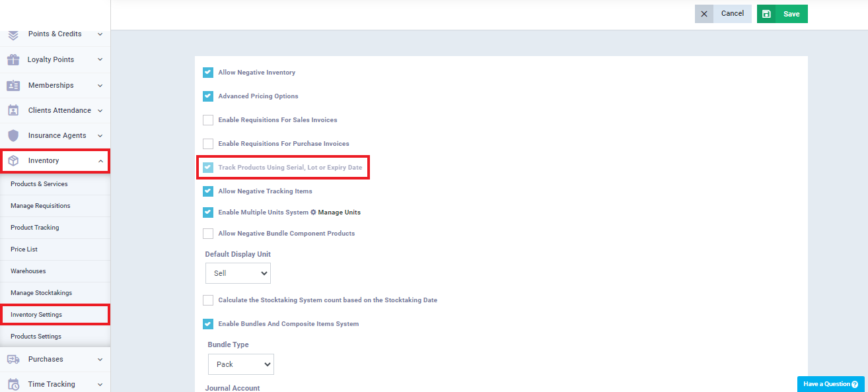Open Manage Stocktakings submenu item
The image size is (868, 392).
pyautogui.click(x=55, y=293)
